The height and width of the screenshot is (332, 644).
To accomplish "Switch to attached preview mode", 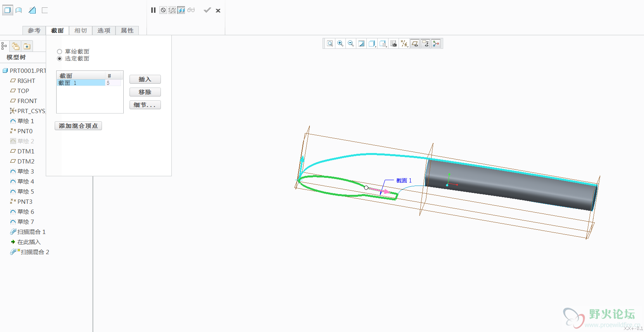I will point(181,10).
